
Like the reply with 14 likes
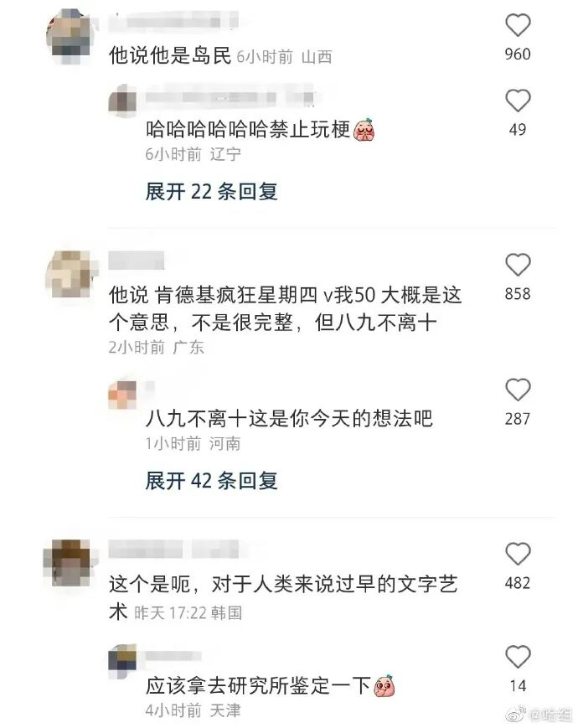(x=518, y=657)
